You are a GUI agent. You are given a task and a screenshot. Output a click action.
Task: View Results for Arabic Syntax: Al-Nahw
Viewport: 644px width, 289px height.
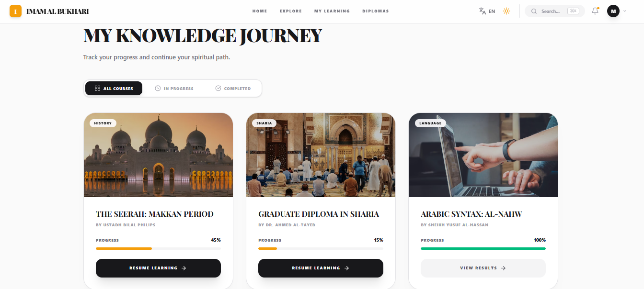coord(483,268)
